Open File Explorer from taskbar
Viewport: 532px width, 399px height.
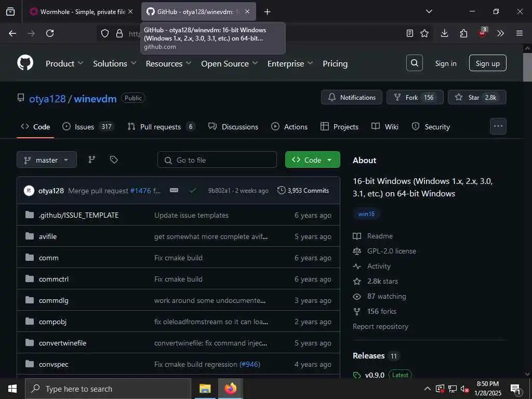pyautogui.click(x=205, y=389)
